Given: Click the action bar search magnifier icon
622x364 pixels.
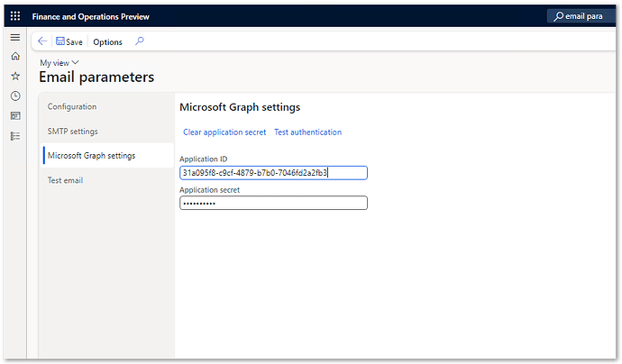Looking at the screenshot, I should click(x=139, y=41).
